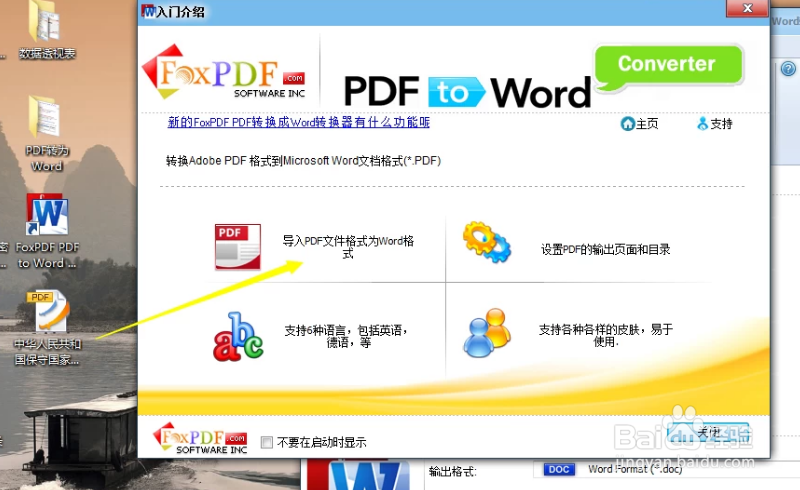Image resolution: width=800 pixels, height=490 pixels.
Task: Click 导入PDF文件格式为Word格式 text
Action: (x=348, y=247)
